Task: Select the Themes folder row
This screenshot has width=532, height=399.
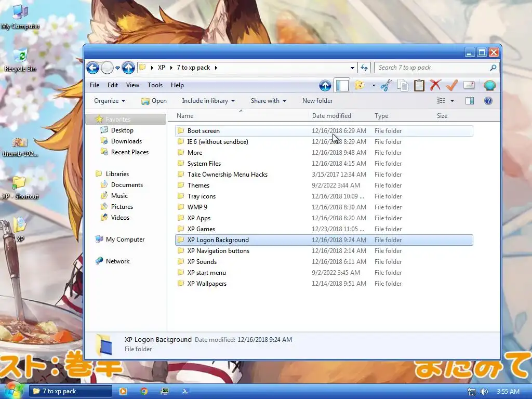Action: 324,185
